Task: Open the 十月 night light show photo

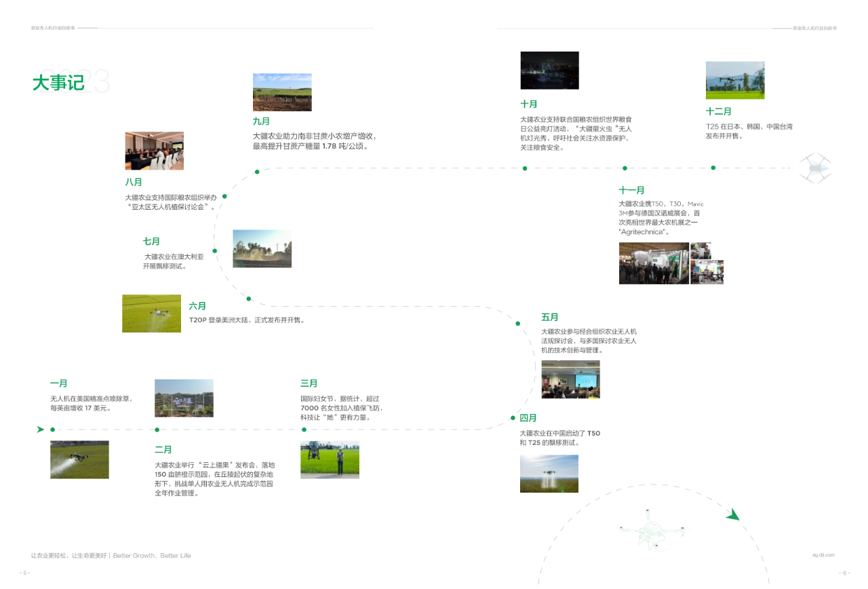Action: (549, 71)
